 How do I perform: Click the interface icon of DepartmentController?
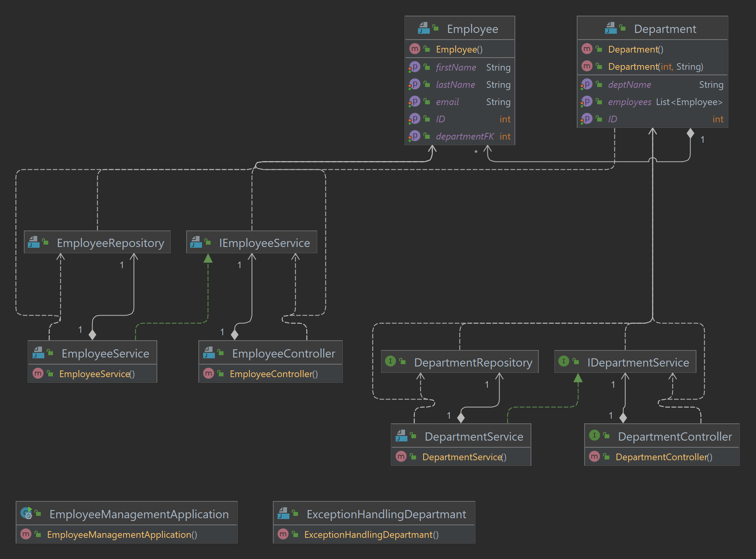pos(594,435)
